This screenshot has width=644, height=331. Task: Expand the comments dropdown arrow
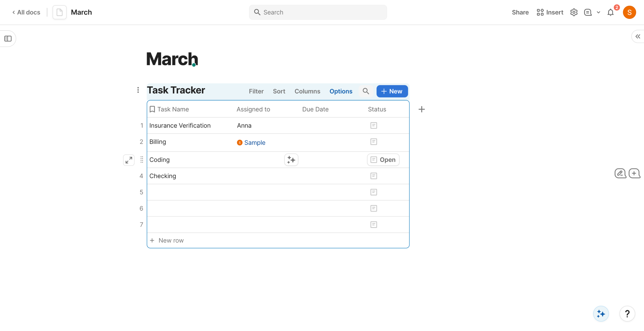click(598, 12)
